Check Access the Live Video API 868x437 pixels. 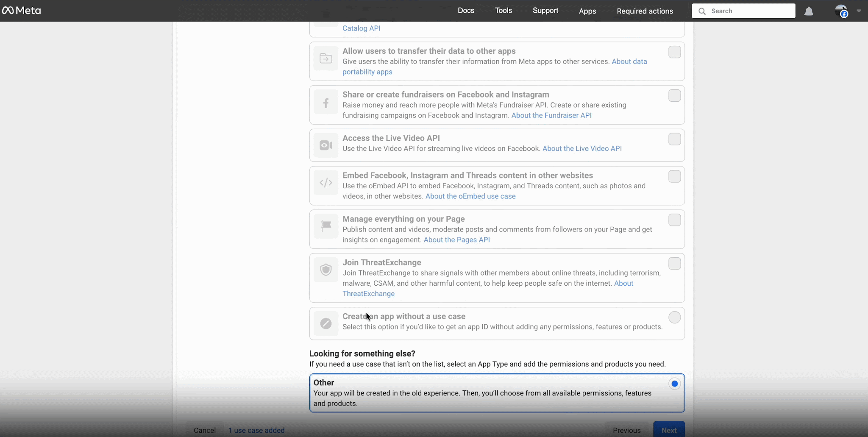(x=674, y=139)
